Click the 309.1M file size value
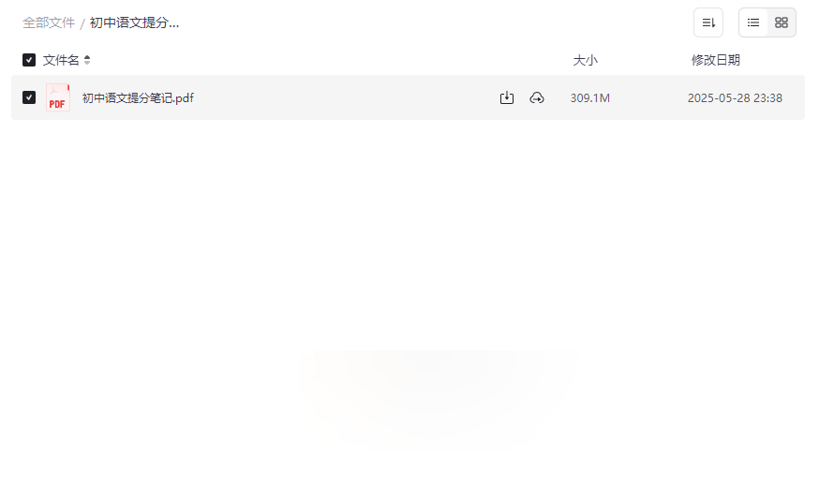Screen dimensions: 819x504 point(589,97)
